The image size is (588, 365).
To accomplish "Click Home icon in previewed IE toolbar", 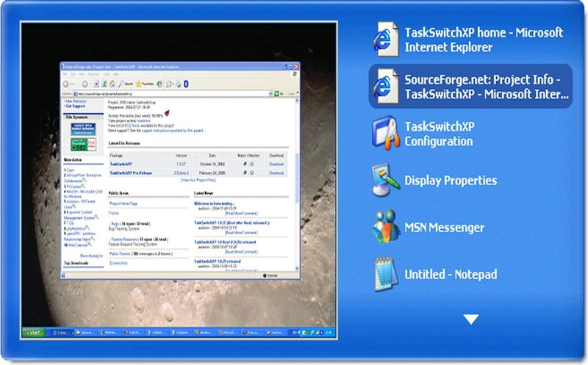I will [112, 84].
